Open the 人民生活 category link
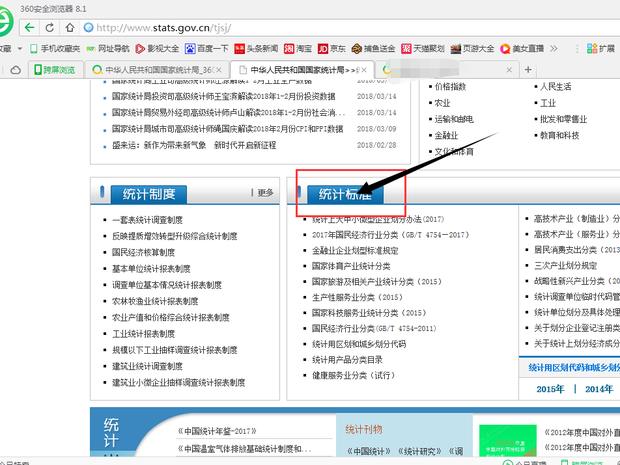 coord(556,87)
